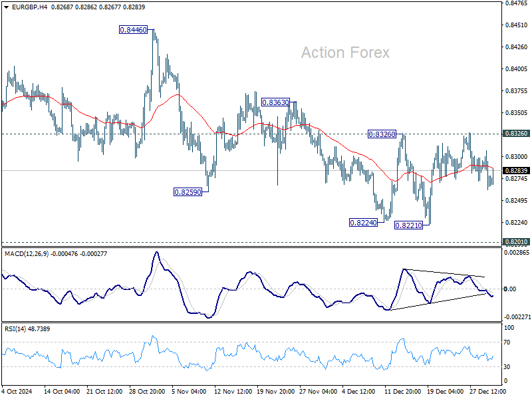Screen dimensions: 532x399
Task: Click the 28 Oct 20:00 time label
Action: tap(147, 391)
